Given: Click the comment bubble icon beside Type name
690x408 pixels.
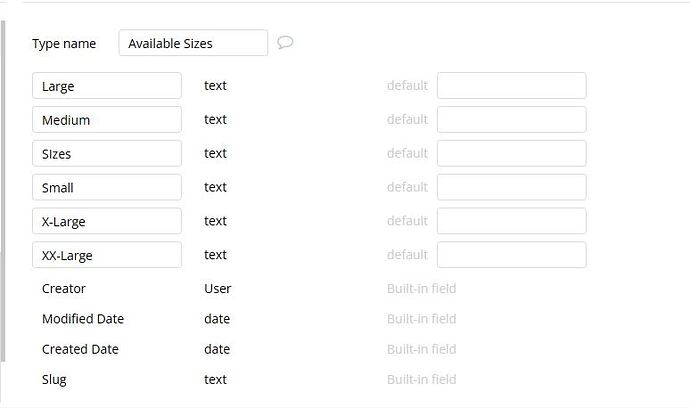Looking at the screenshot, I should pyautogui.click(x=285, y=43).
